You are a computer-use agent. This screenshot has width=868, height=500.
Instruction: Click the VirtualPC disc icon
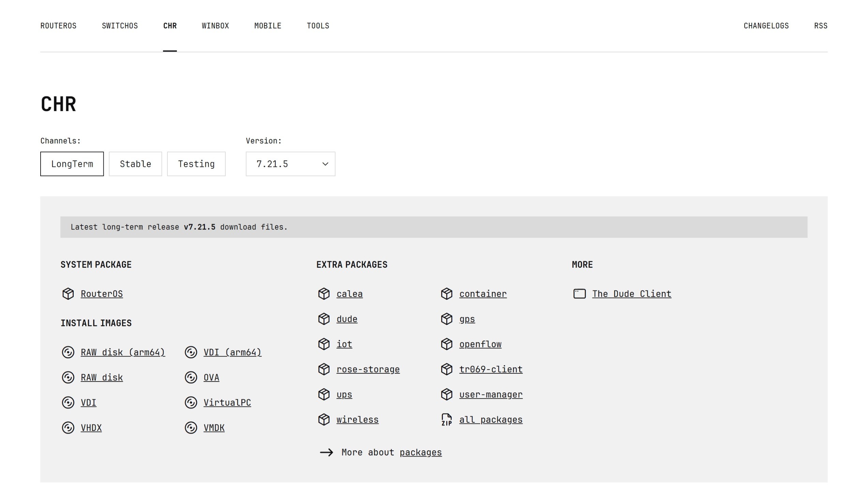[191, 402]
